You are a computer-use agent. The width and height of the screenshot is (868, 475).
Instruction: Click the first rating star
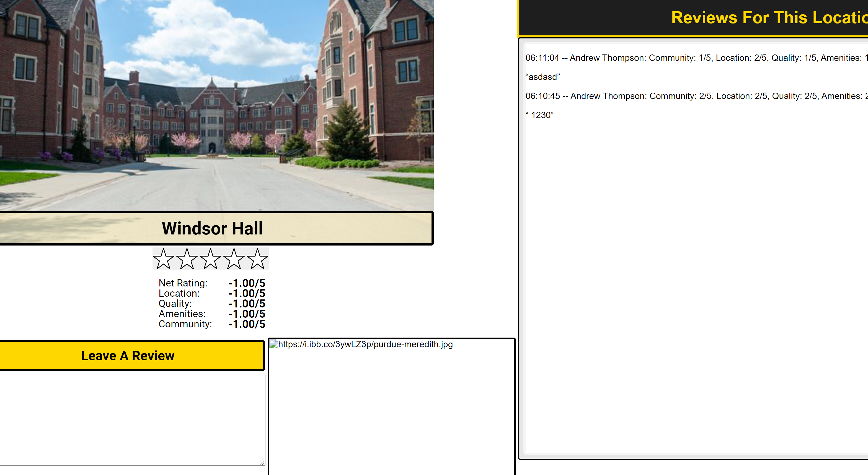point(163,259)
